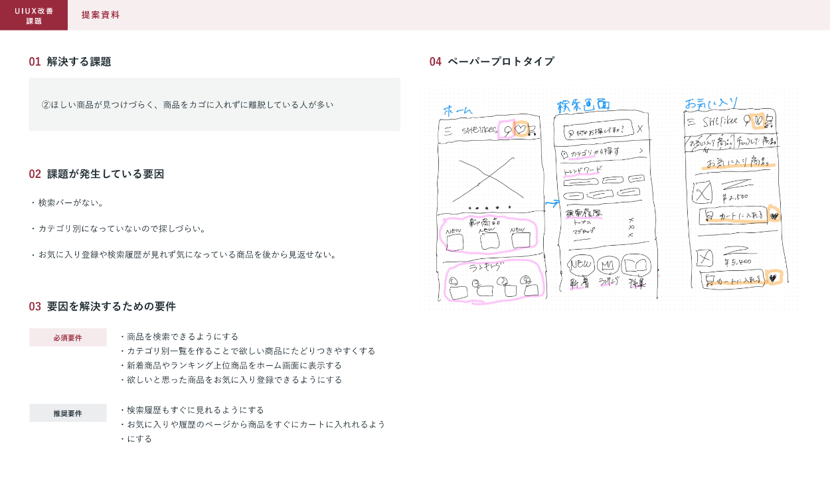
Task: Select the お気に入り商品 tab in favorites sketch
Action: pos(710,142)
